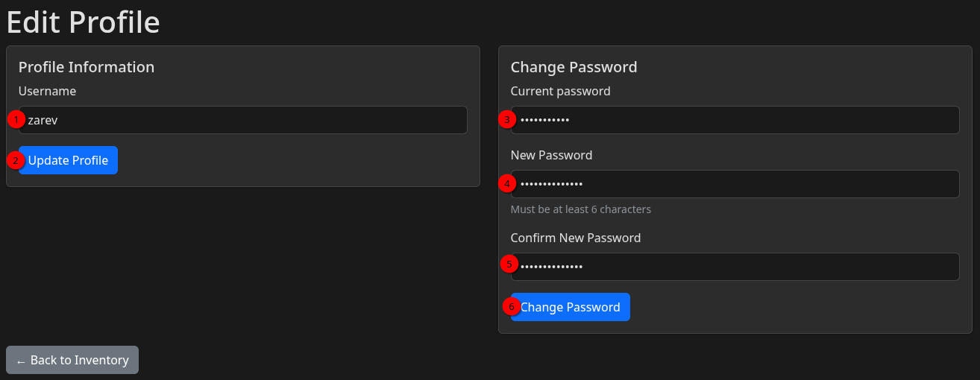Screen dimensions: 980x380
Task: Click the 'Must be at least 6 characters' hint
Action: [x=581, y=209]
